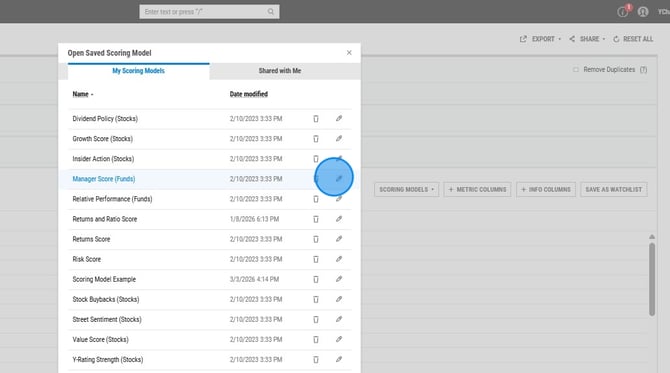Click the 1/8/2026 6:13 PM date
Image resolution: width=670 pixels, height=373 pixels.
tap(254, 219)
